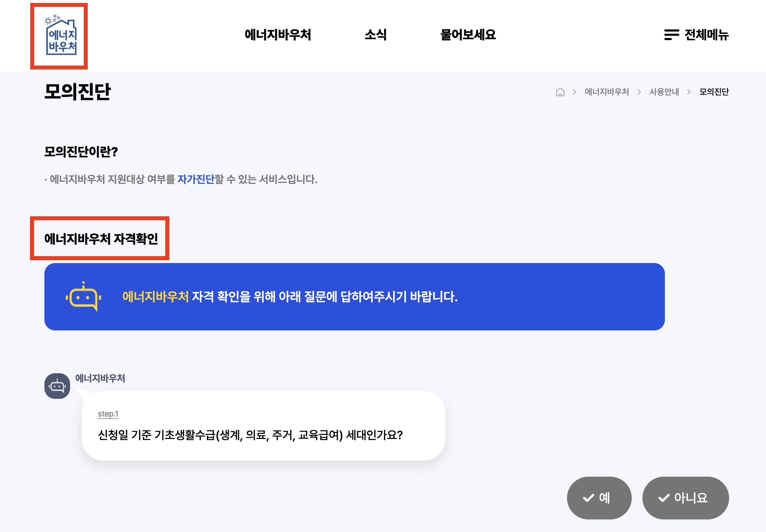Viewport: 766px width, 532px height.
Task: Click first breadcrumb chevron after home
Action: click(x=574, y=92)
